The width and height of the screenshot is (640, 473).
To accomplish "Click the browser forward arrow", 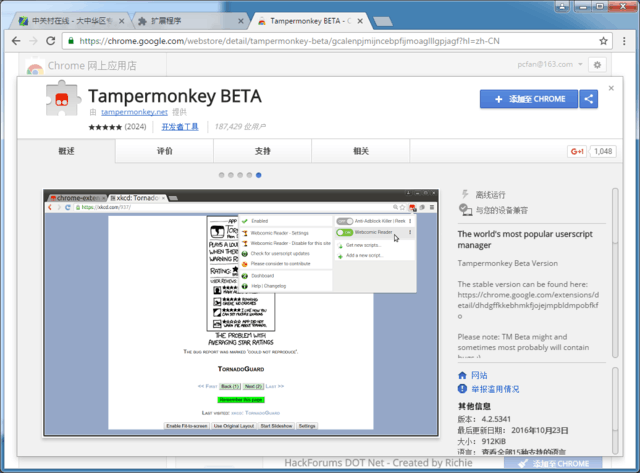I will click(33, 41).
